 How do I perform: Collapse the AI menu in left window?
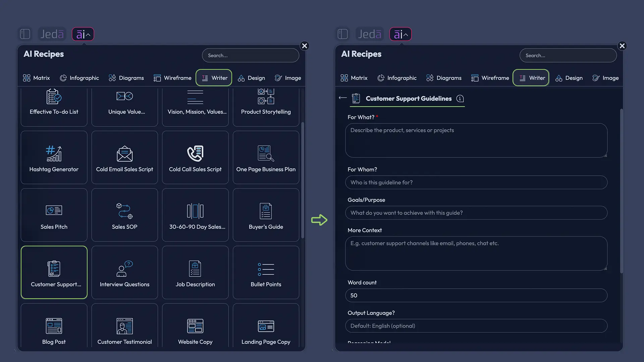[x=83, y=34]
